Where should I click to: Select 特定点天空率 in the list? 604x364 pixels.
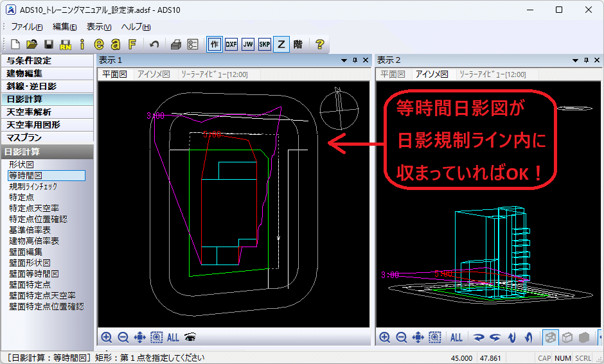click(34, 208)
